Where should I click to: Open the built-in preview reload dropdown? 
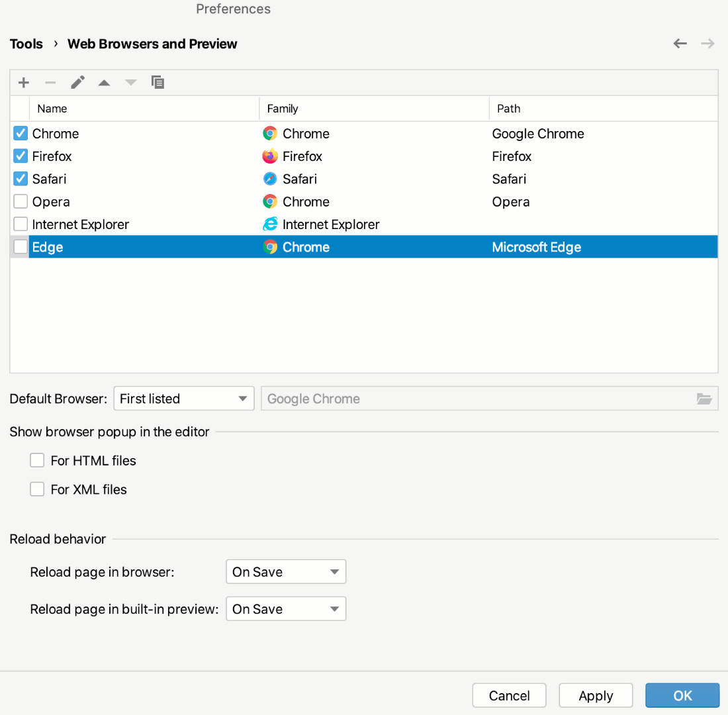tap(286, 608)
